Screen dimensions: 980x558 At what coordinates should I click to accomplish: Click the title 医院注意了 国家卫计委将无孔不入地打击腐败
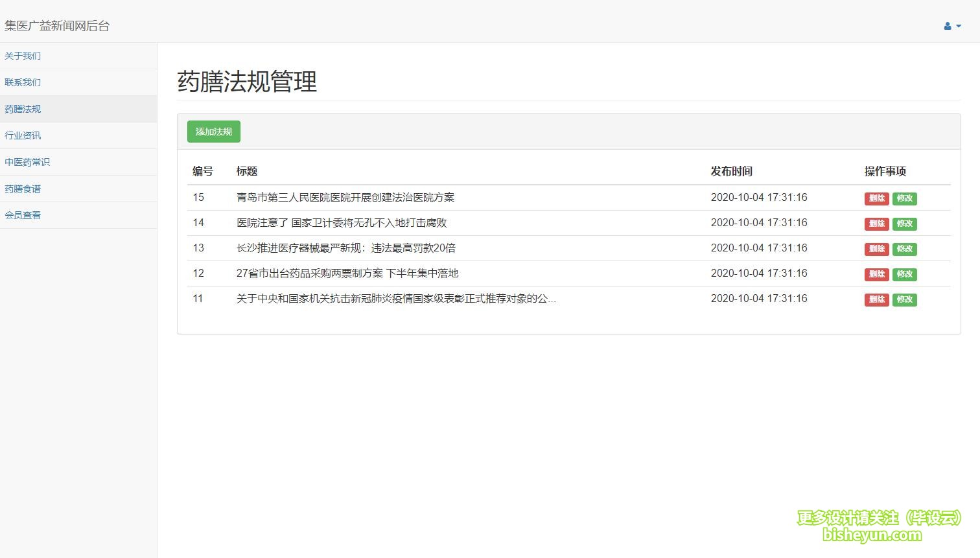coord(342,223)
